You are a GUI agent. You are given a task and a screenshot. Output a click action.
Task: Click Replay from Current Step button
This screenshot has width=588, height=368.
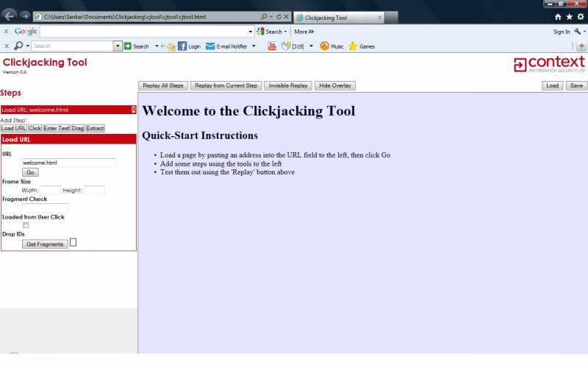pyautogui.click(x=226, y=85)
